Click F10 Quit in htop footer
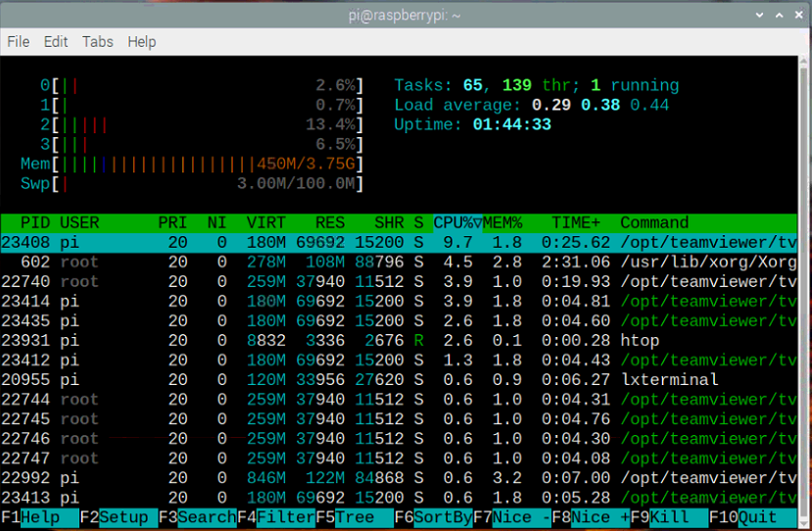Image resolution: width=812 pixels, height=531 pixels. 752,517
